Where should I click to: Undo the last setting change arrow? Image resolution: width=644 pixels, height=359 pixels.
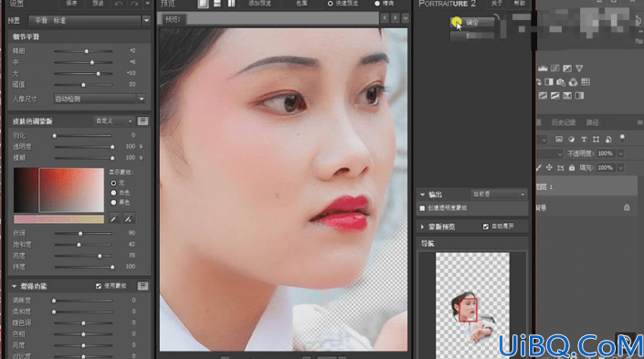tap(119, 4)
